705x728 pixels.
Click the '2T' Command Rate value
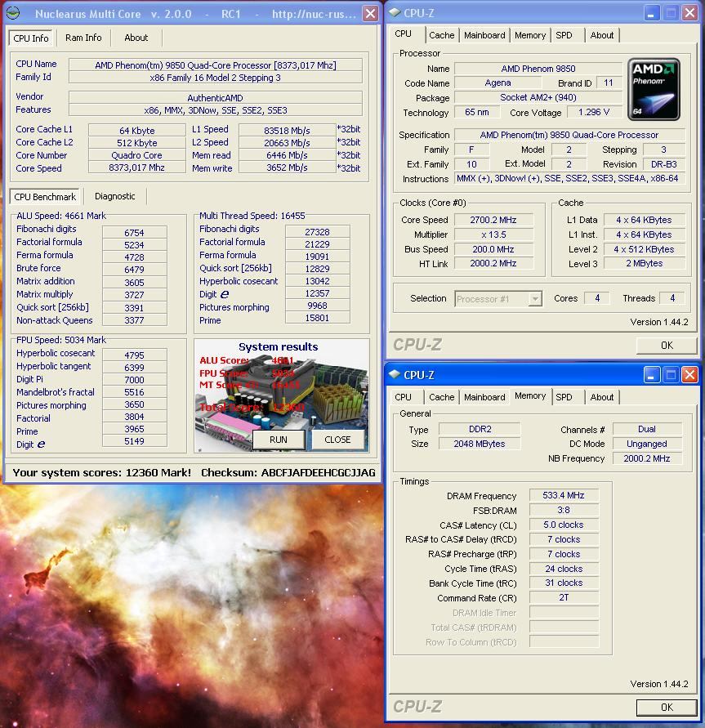[564, 597]
